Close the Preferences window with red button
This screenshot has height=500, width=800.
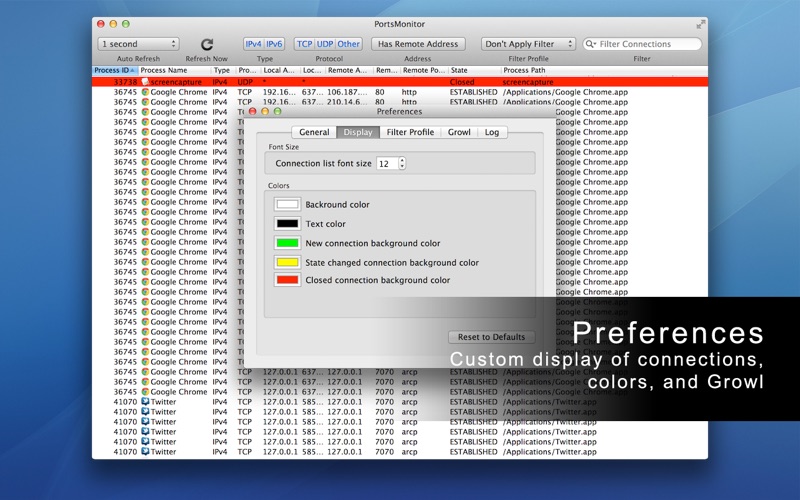252,111
